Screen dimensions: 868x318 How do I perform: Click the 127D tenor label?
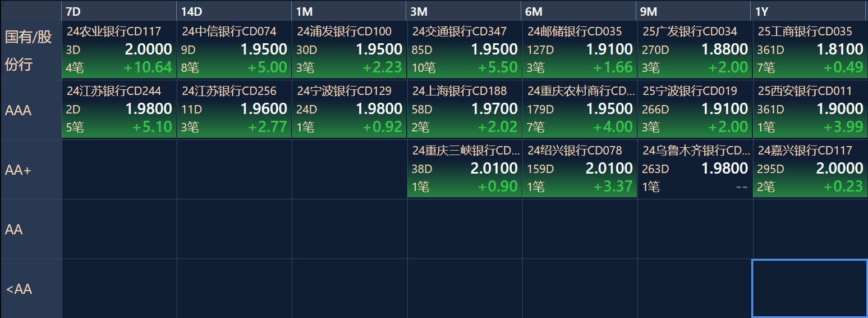[x=540, y=50]
